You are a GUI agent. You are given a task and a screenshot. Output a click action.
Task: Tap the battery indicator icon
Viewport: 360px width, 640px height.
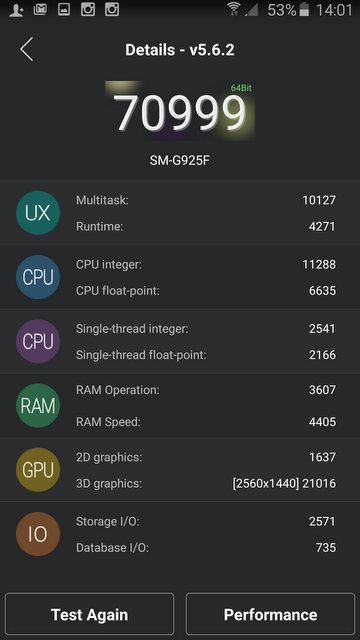pyautogui.click(x=304, y=9)
